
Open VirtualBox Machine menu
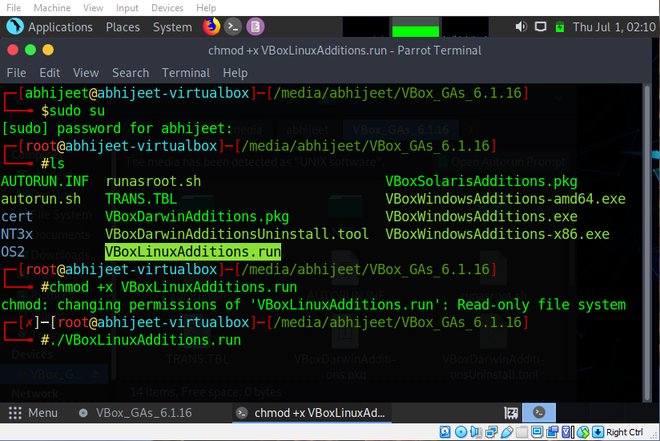click(52, 8)
